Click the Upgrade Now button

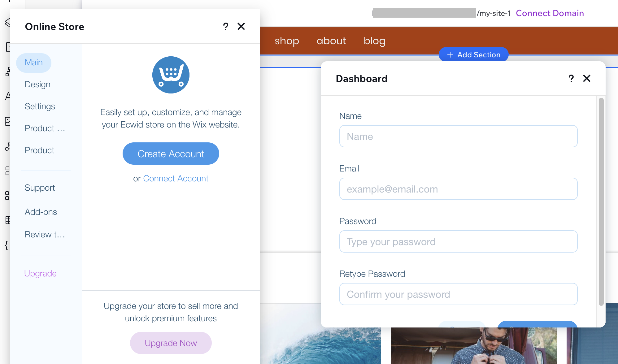pos(171,343)
